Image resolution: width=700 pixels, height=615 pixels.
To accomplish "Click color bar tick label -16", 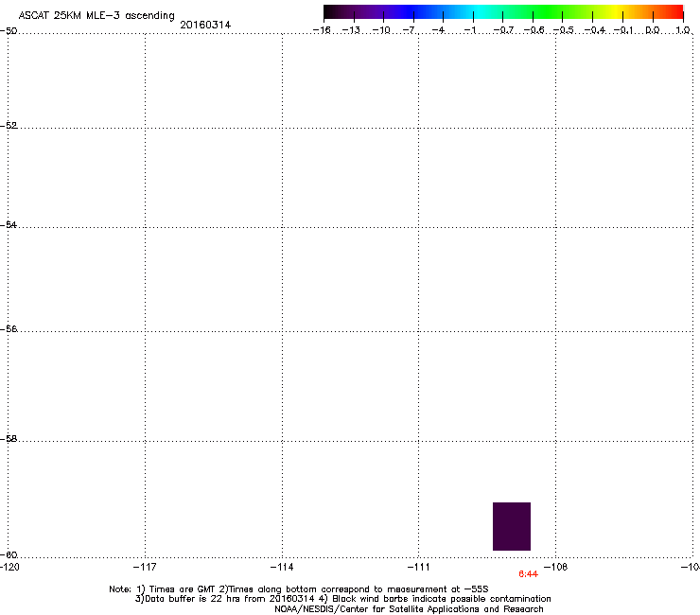I will [322, 30].
